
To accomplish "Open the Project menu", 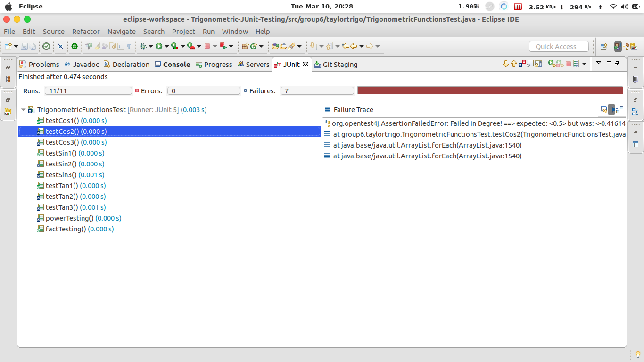I will pos(183,32).
